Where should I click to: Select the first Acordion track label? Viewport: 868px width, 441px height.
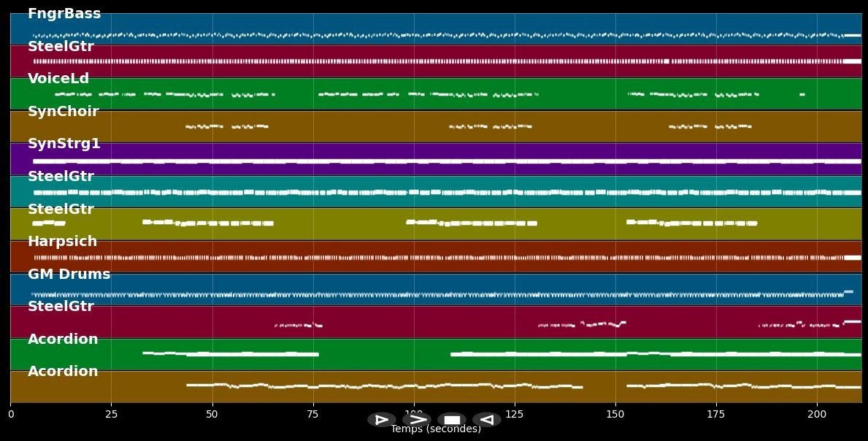62,338
